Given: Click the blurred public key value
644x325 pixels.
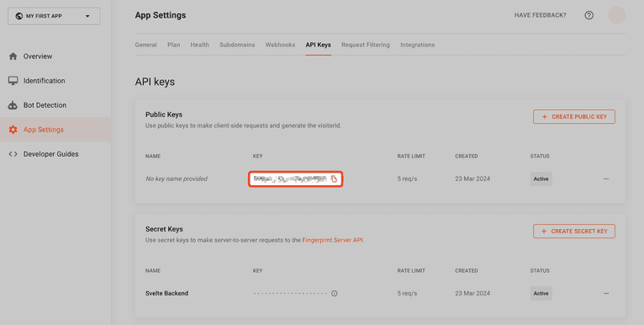Looking at the screenshot, I should pos(290,179).
